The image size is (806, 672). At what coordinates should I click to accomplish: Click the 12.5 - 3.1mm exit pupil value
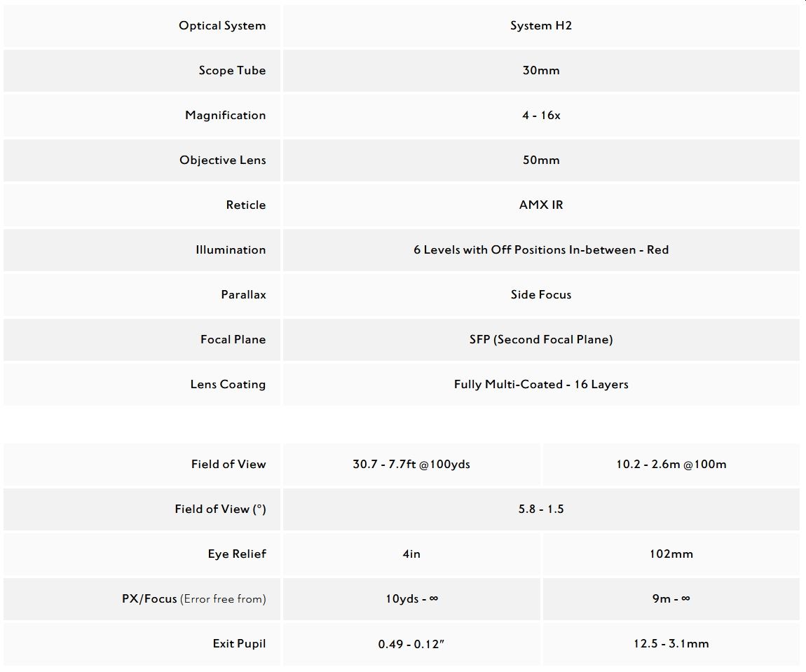671,644
